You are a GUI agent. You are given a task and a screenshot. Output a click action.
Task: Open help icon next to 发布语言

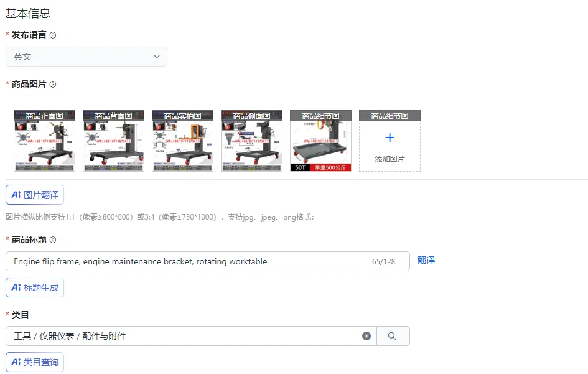click(x=53, y=35)
